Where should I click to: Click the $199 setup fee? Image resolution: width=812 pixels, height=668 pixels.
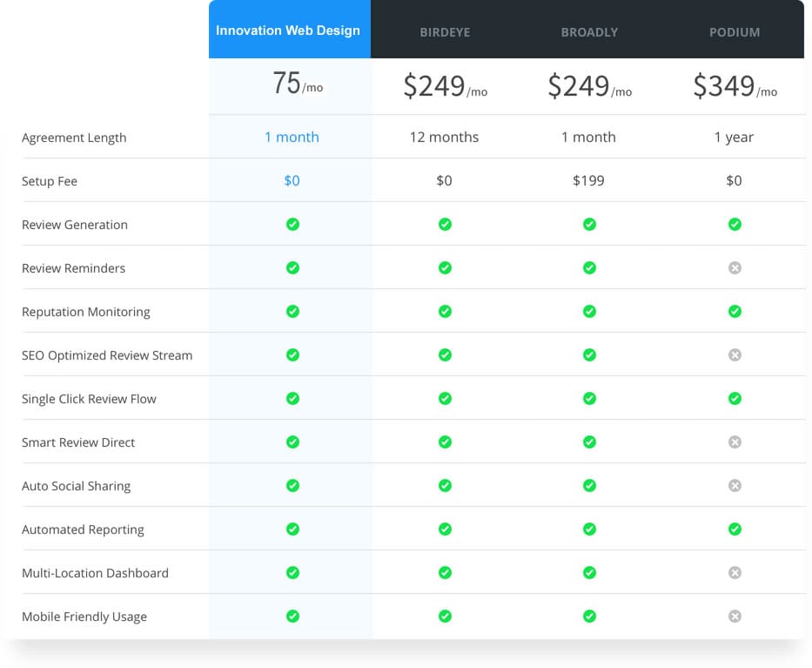[588, 180]
